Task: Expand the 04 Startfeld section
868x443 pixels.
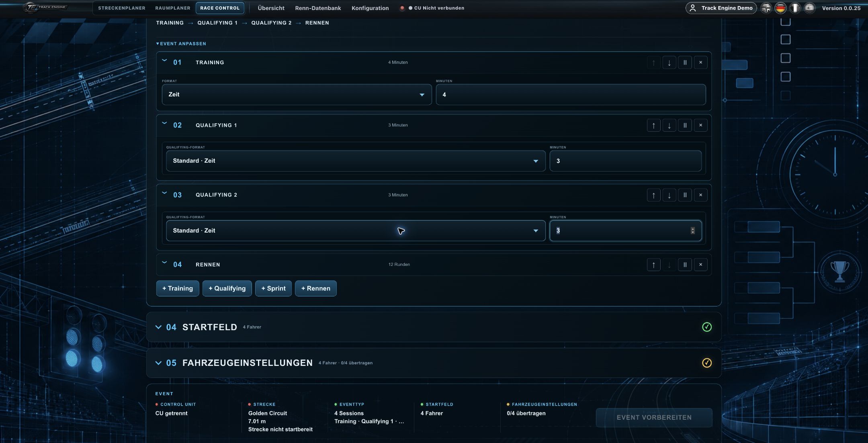Action: point(158,327)
